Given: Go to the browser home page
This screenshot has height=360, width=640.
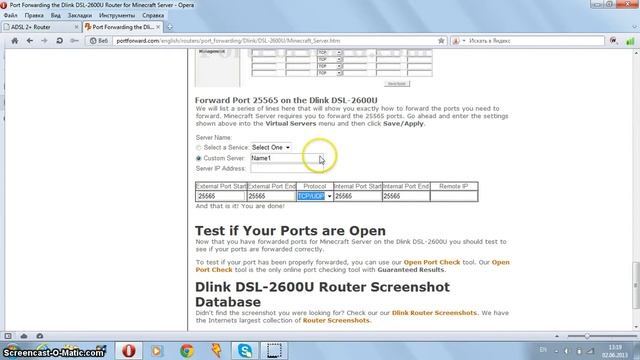Looking at the screenshot, I should [x=15, y=41].
